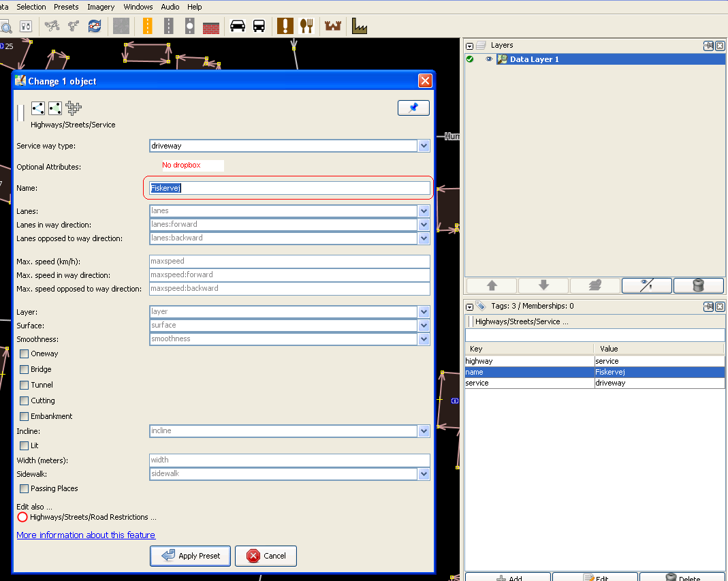Click the red brick wall preset icon

pos(211,26)
